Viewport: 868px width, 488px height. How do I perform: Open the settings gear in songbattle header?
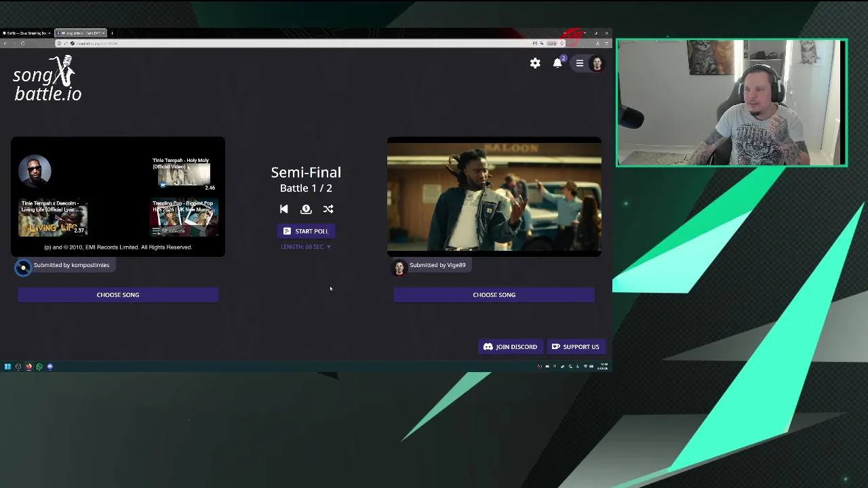coord(535,63)
